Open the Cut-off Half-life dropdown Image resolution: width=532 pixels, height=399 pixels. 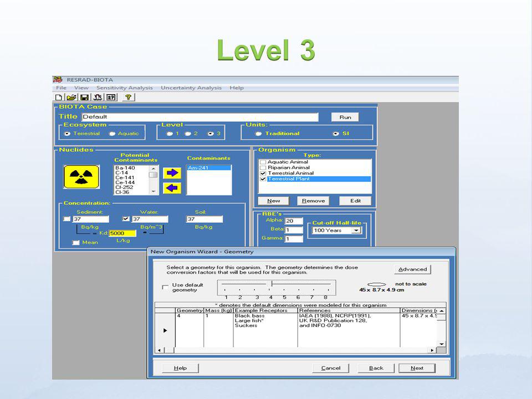click(x=356, y=231)
